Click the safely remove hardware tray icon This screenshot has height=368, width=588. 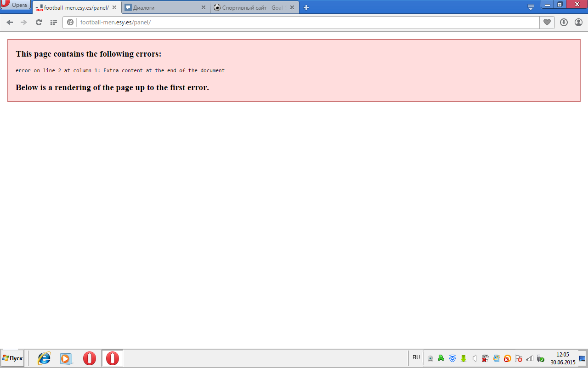point(541,358)
